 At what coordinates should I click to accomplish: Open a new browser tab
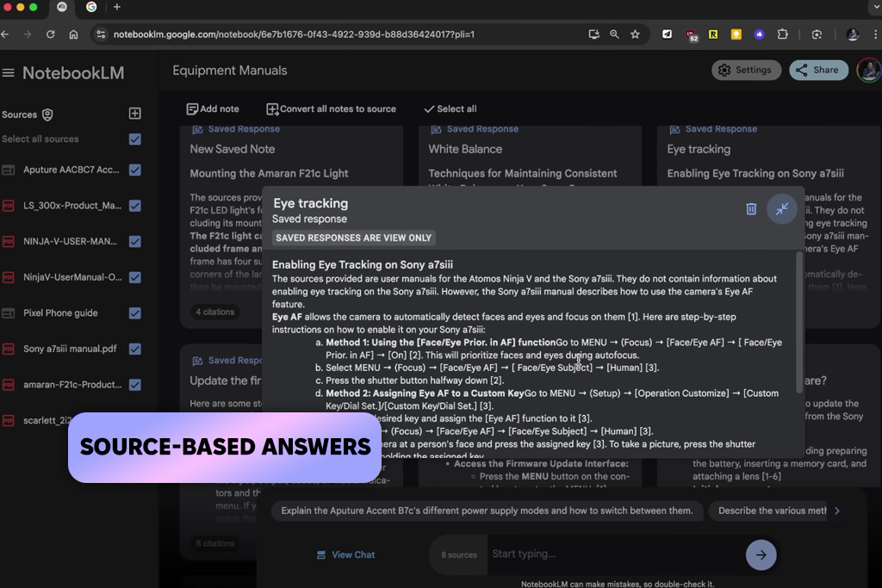[x=117, y=7]
